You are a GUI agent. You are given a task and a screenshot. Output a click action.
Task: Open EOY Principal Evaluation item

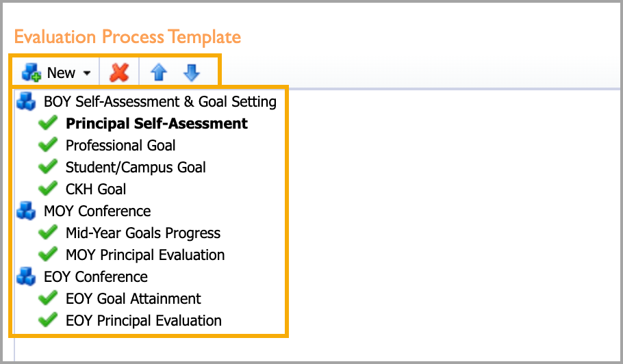(x=144, y=320)
